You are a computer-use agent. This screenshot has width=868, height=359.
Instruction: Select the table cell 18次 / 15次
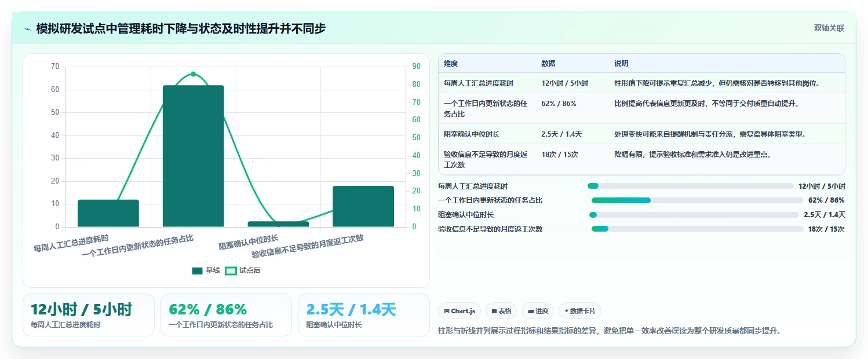(560, 155)
